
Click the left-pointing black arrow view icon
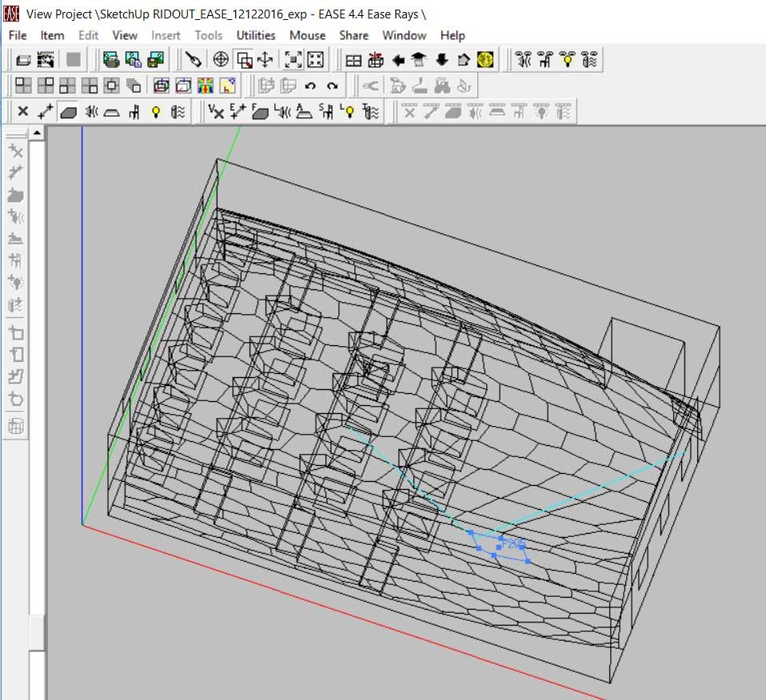tap(397, 60)
